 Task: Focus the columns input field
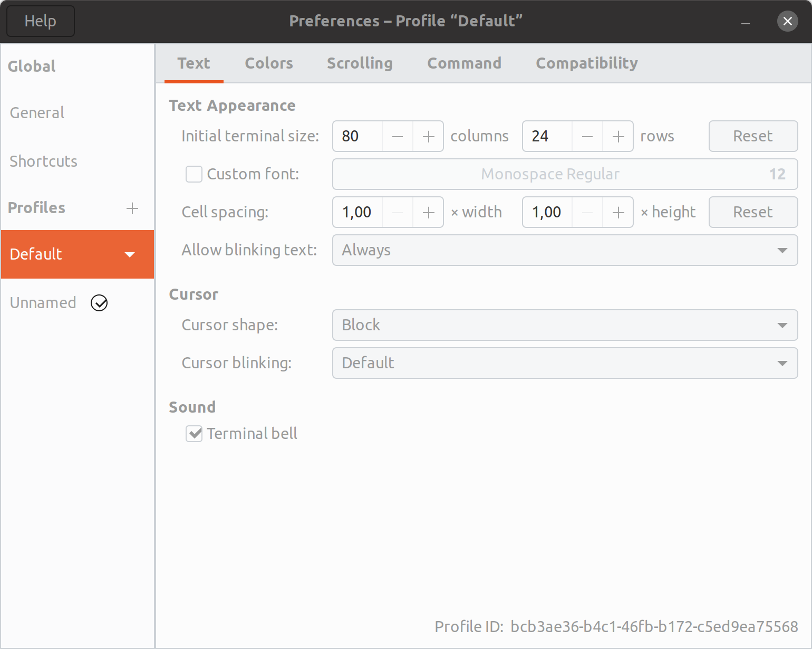[x=357, y=136]
